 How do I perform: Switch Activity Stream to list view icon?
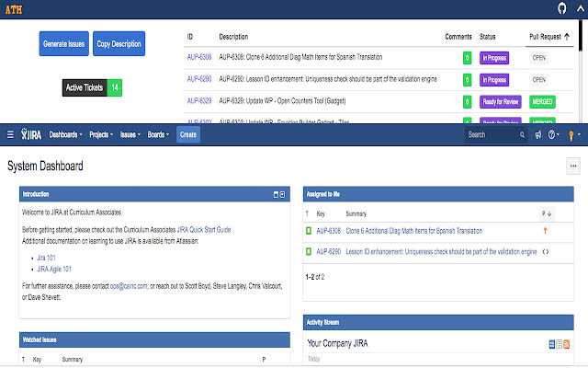pyautogui.click(x=560, y=344)
